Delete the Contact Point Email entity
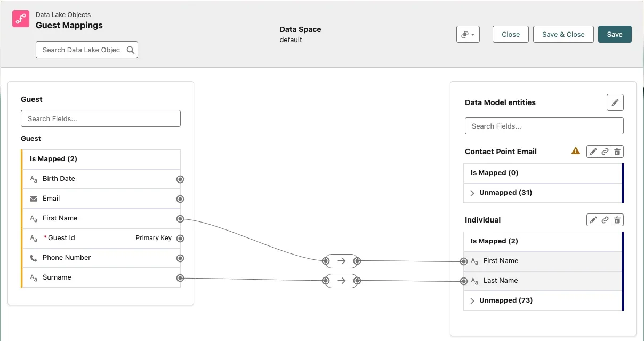This screenshot has width=644, height=341. (x=617, y=152)
